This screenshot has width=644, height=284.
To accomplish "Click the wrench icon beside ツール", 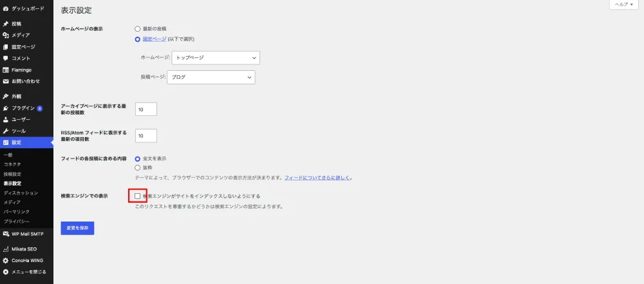I will 6,131.
